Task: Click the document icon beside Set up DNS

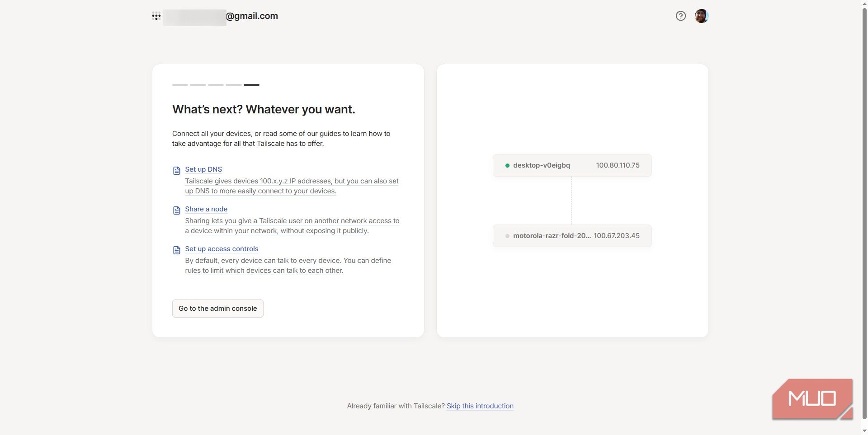Action: 177,171
